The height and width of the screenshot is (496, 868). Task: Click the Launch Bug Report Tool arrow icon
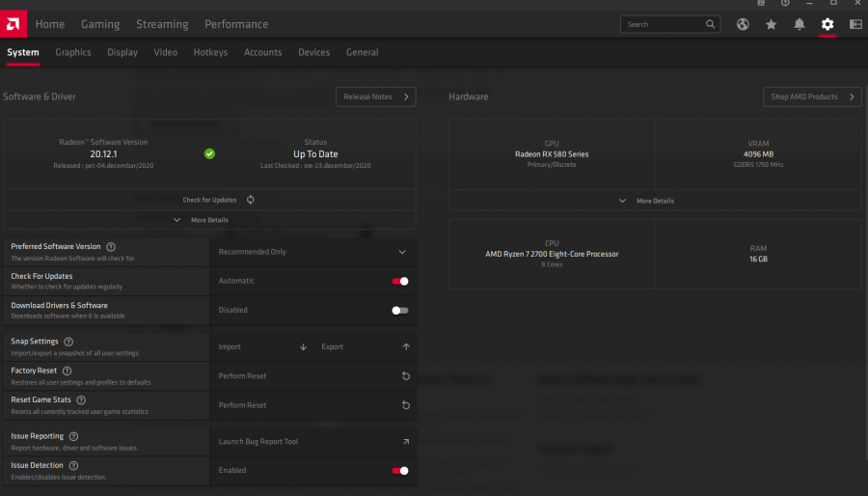[406, 442]
